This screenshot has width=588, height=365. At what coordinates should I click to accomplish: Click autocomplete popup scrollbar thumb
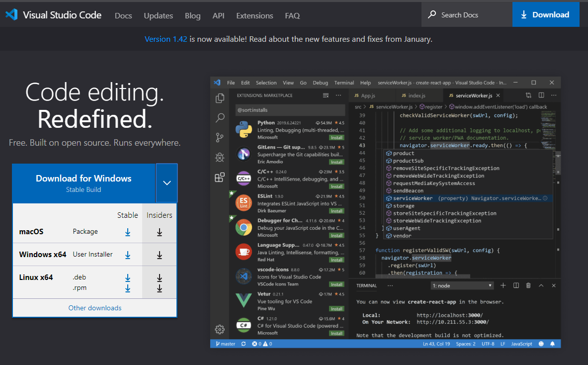point(558,163)
